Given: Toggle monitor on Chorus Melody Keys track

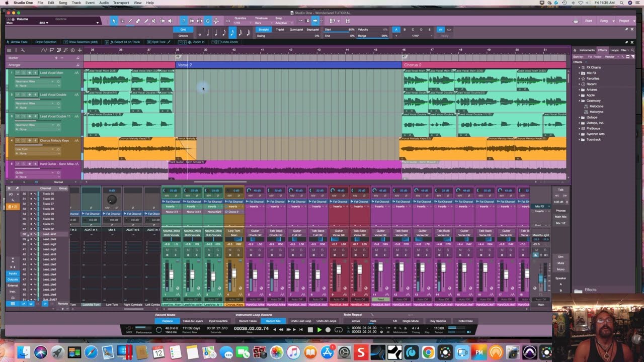Looking at the screenshot, I should [35, 140].
